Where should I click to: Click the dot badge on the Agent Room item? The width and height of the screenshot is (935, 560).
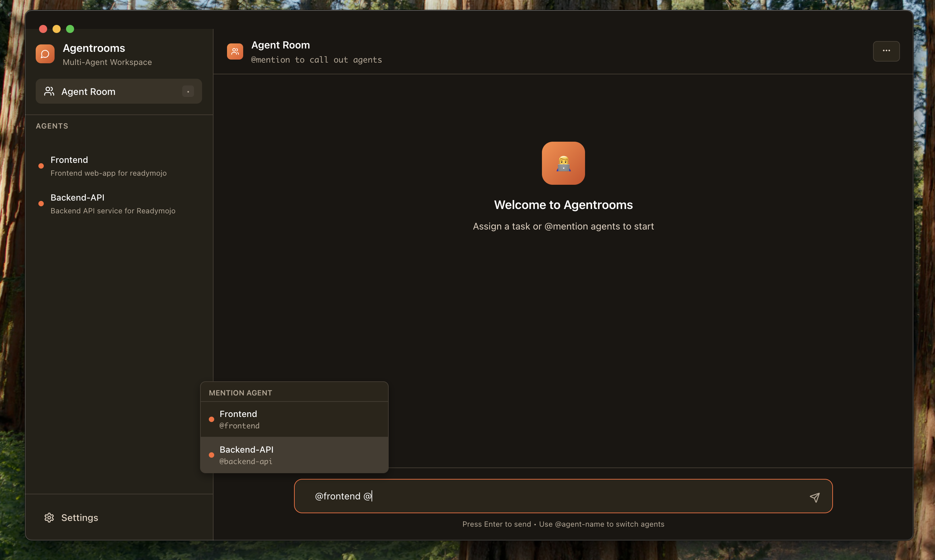click(187, 91)
